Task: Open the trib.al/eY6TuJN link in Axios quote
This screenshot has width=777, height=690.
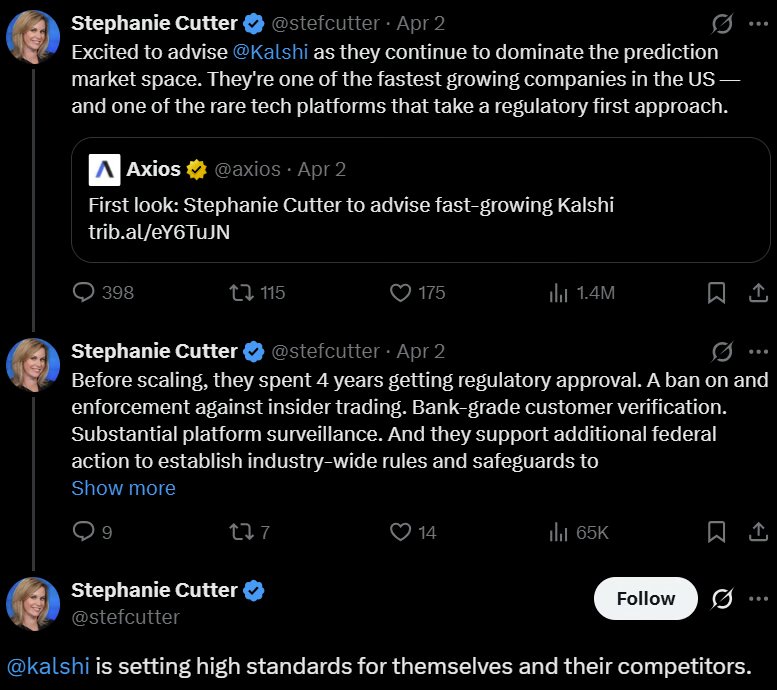Action: click(x=159, y=232)
